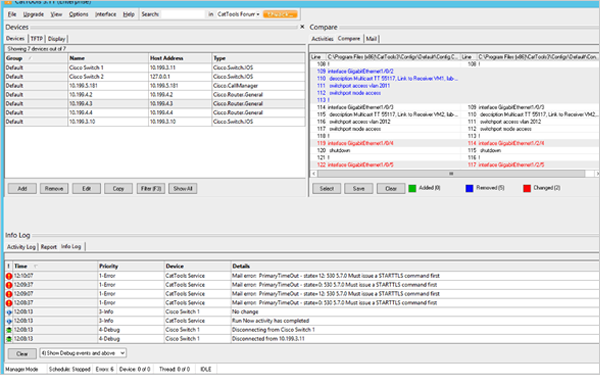Select device named 10.199.4.4
The height and width of the screenshot is (375, 600).
(155, 112)
